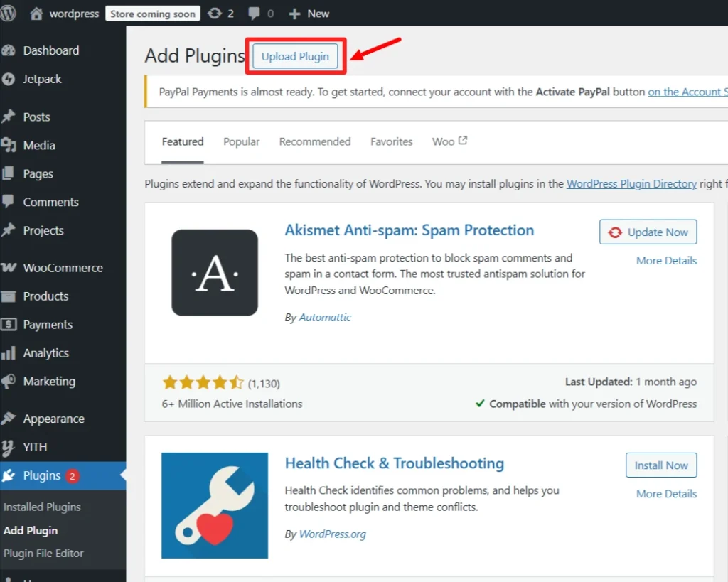Open More Details for Health Check
728x582 pixels.
(666, 493)
